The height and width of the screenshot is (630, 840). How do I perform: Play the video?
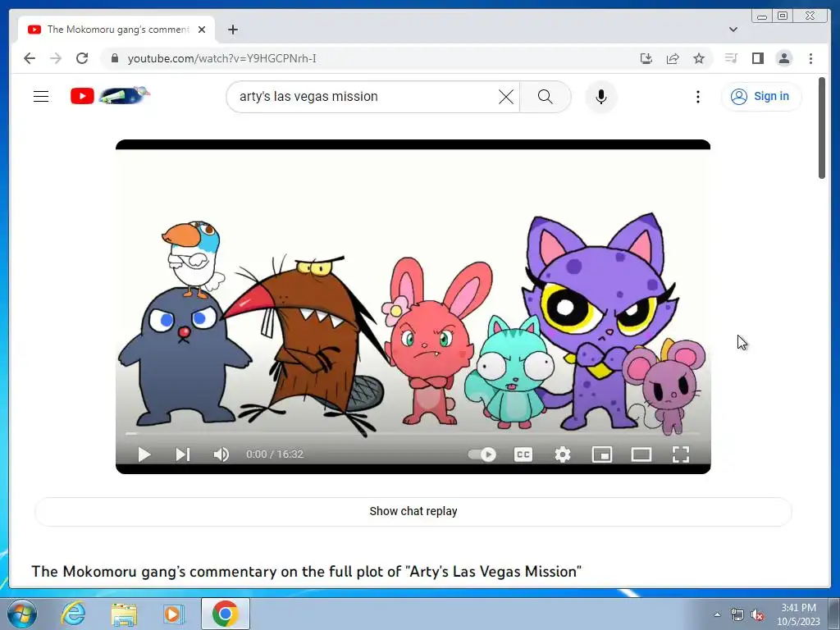click(144, 454)
